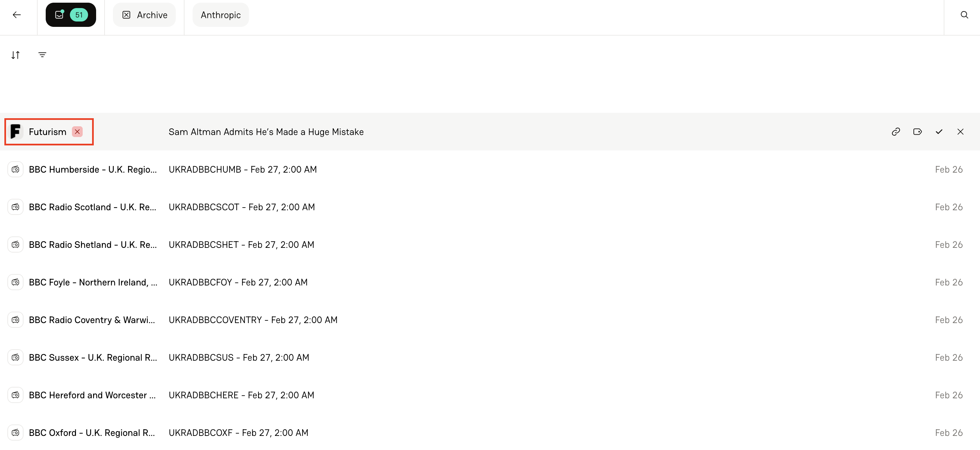Screen dimensions: 980x450
Task: Copy the link for the Futurism article
Action: click(x=896, y=132)
